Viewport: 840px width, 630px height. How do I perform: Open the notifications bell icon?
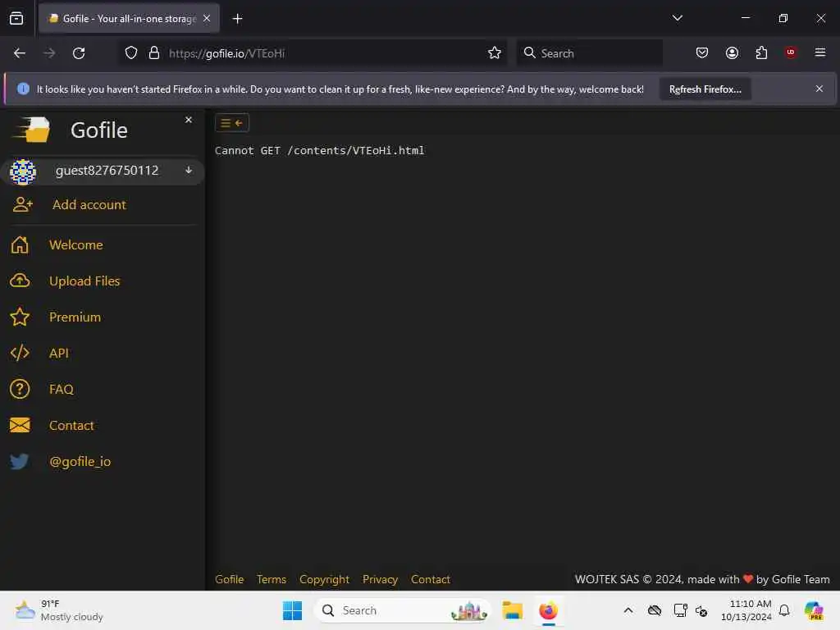pyautogui.click(x=785, y=610)
